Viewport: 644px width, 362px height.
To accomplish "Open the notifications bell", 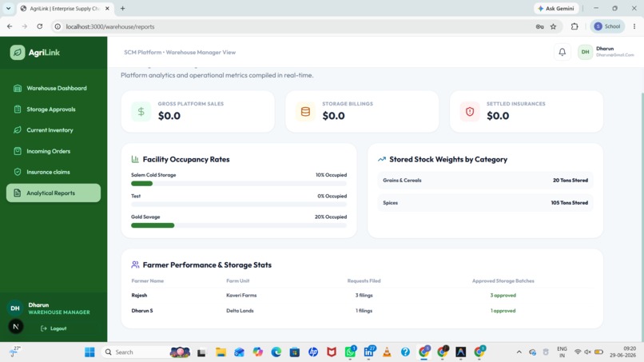I will [x=562, y=52].
